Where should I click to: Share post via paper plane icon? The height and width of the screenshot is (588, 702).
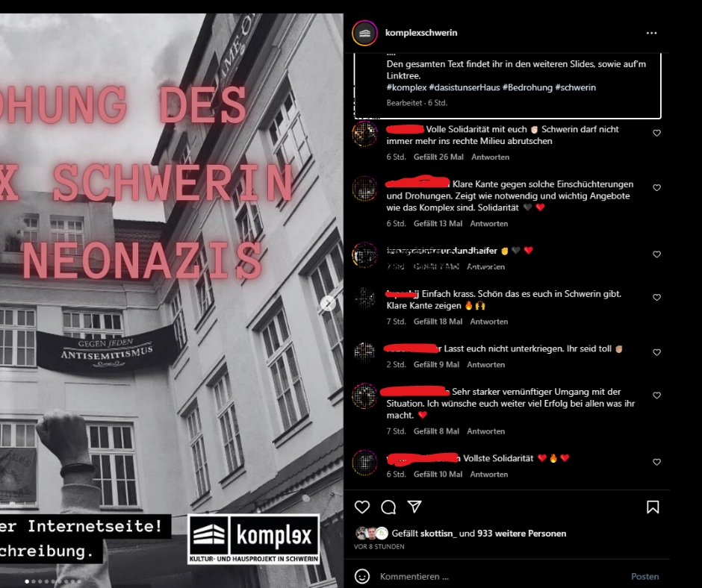click(x=414, y=507)
